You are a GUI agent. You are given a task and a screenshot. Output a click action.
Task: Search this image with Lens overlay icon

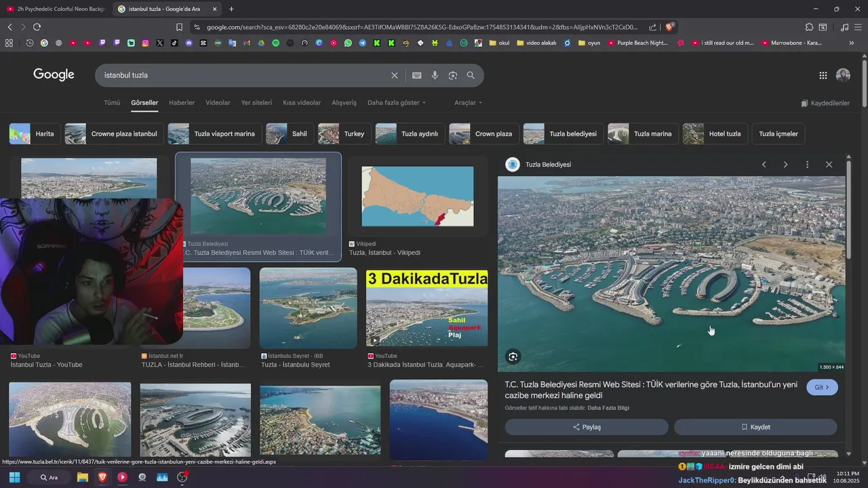tap(513, 357)
